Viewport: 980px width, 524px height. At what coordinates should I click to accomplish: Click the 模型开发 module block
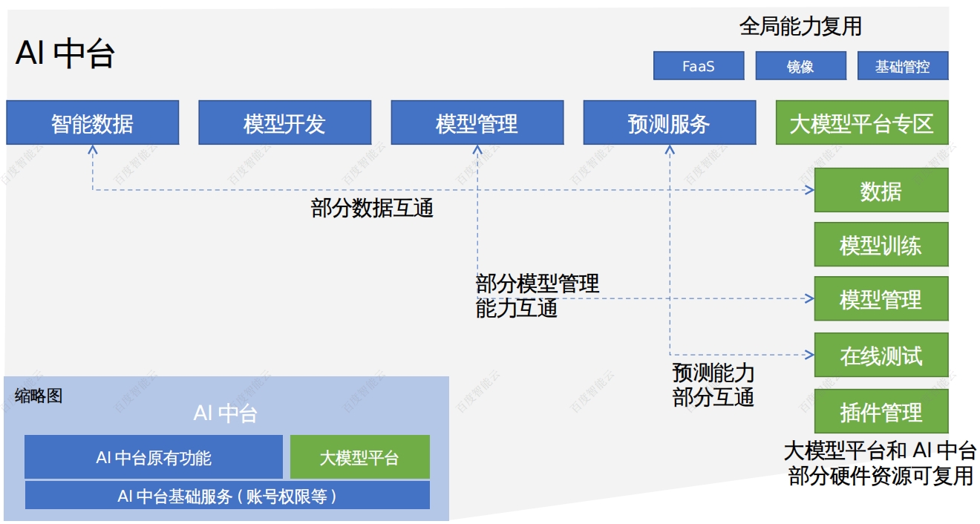284,122
